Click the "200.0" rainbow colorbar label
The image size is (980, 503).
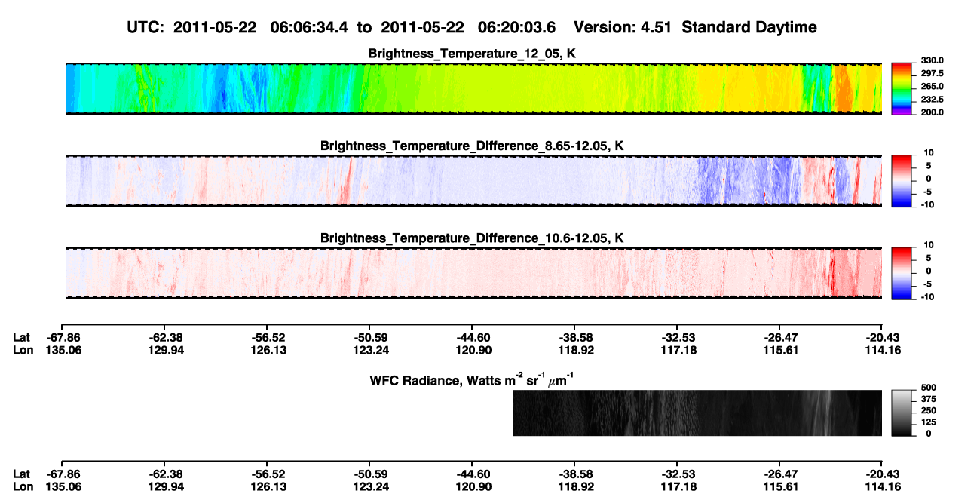[x=932, y=112]
